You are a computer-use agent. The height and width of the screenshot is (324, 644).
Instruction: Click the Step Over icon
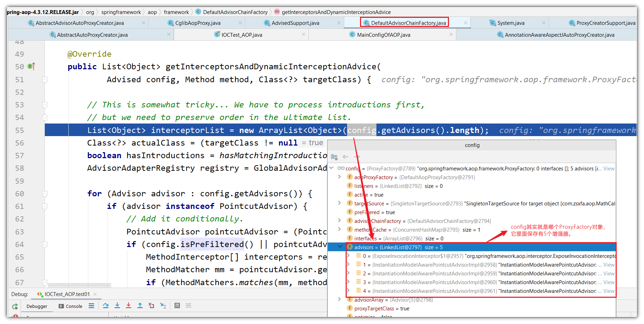[106, 305]
